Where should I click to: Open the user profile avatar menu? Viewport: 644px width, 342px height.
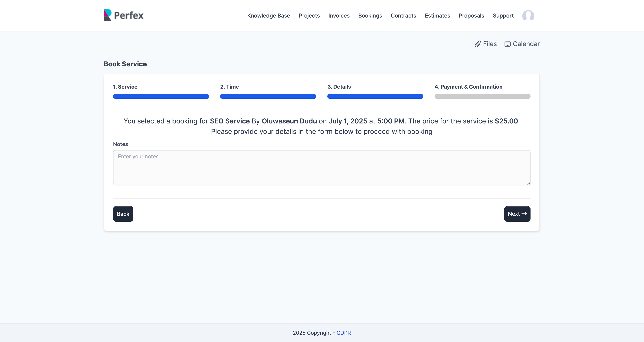click(528, 15)
